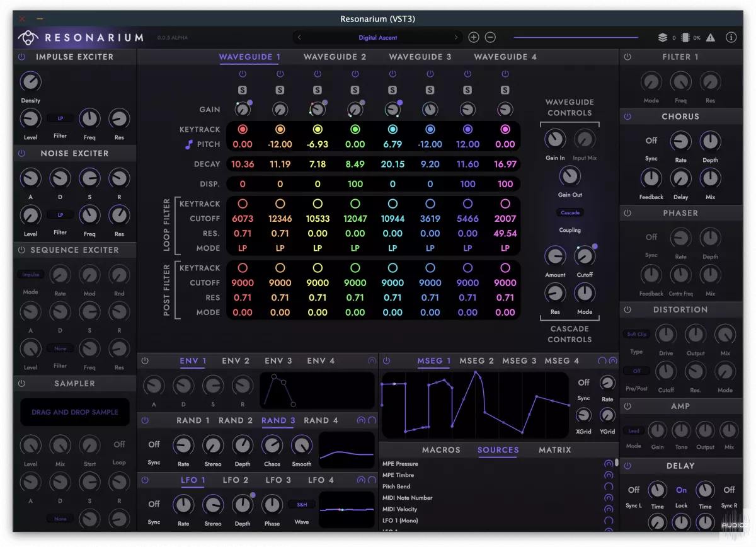The width and height of the screenshot is (756, 547).
Task: Go to next preset with right chevron
Action: pos(456,38)
